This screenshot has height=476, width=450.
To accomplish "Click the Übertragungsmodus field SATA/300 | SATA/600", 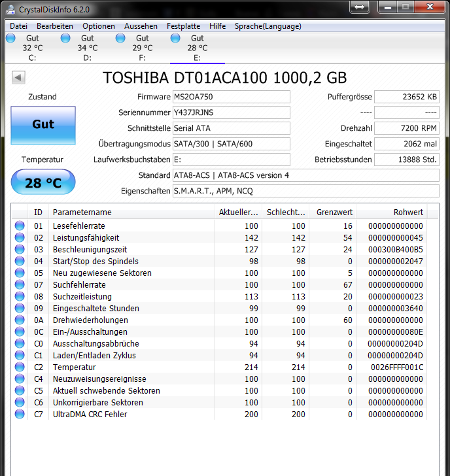I will (232, 144).
